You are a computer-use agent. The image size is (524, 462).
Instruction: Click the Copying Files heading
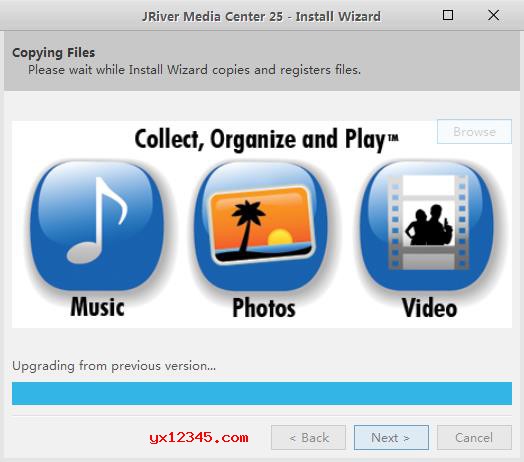coord(53,52)
